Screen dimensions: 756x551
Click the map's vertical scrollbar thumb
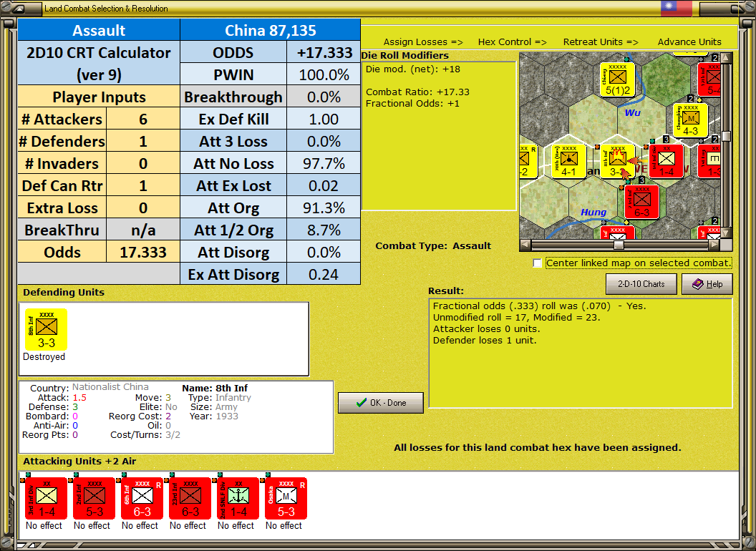pos(726,136)
